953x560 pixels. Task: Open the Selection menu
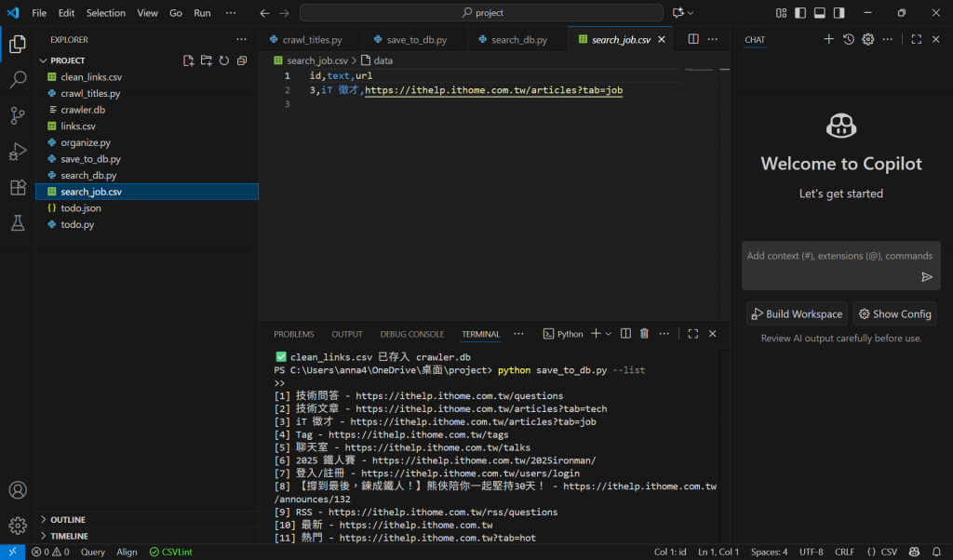point(105,13)
